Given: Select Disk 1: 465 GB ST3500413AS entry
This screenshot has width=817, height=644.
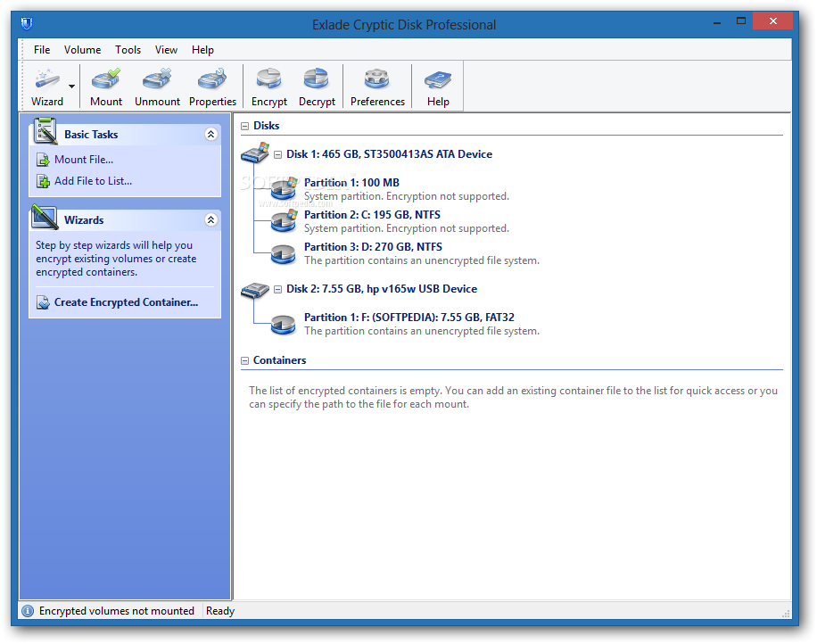Looking at the screenshot, I should tap(389, 154).
